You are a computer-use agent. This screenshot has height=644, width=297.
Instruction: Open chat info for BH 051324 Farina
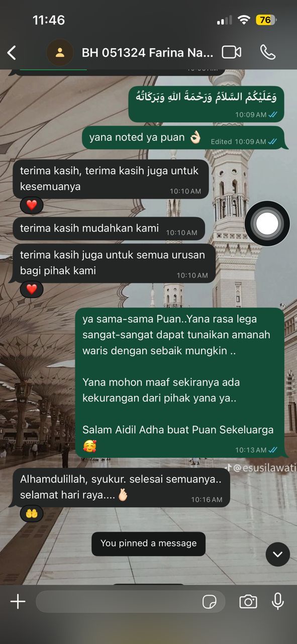(x=148, y=52)
